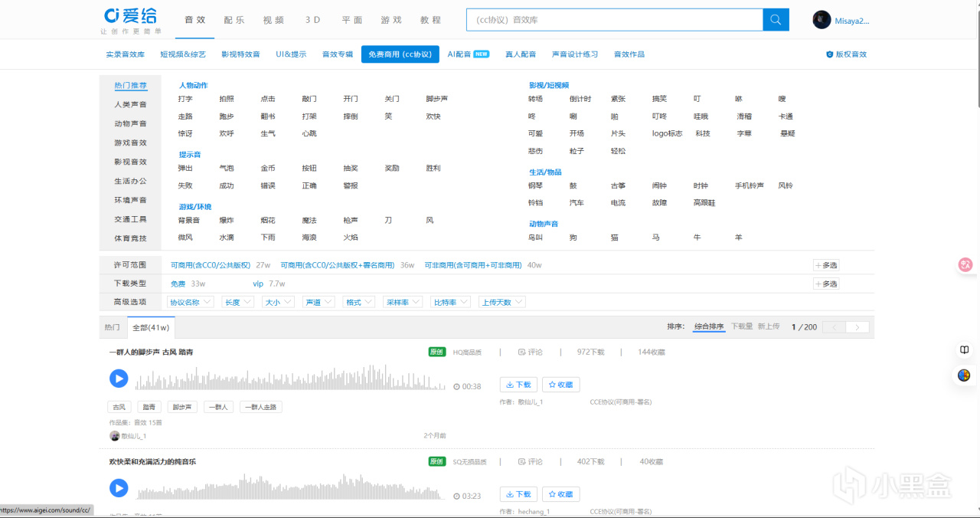
Task: Select the 免费商用 (cc协议) sub-tab
Action: click(400, 54)
